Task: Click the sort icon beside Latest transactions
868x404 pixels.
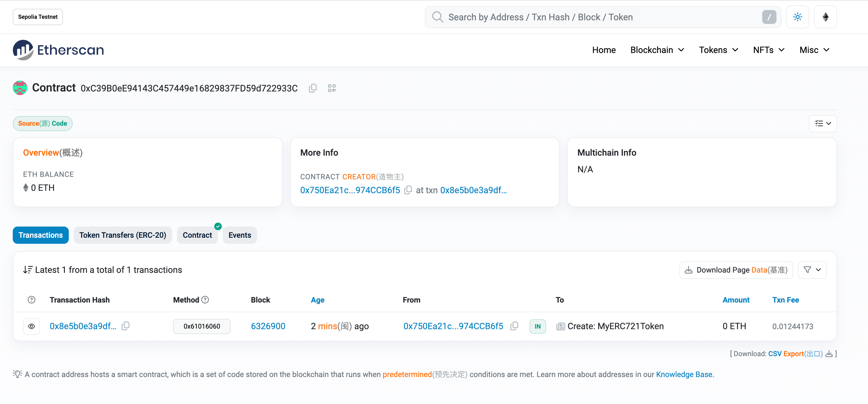Action: click(28, 270)
